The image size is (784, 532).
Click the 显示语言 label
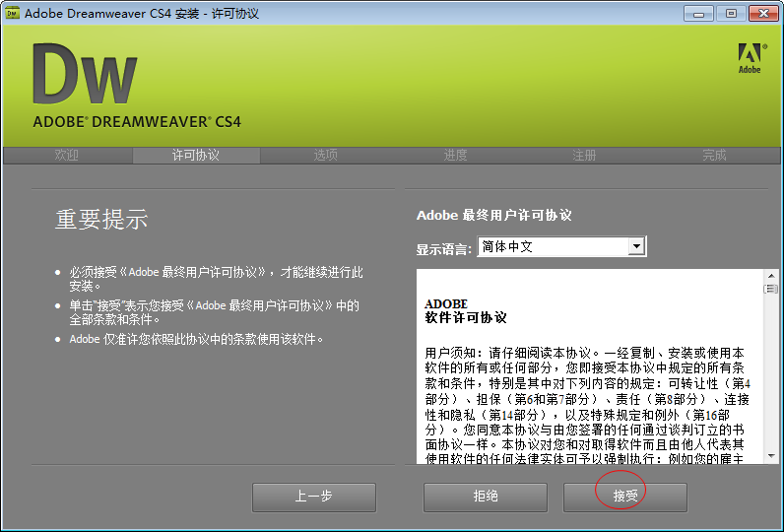point(444,249)
